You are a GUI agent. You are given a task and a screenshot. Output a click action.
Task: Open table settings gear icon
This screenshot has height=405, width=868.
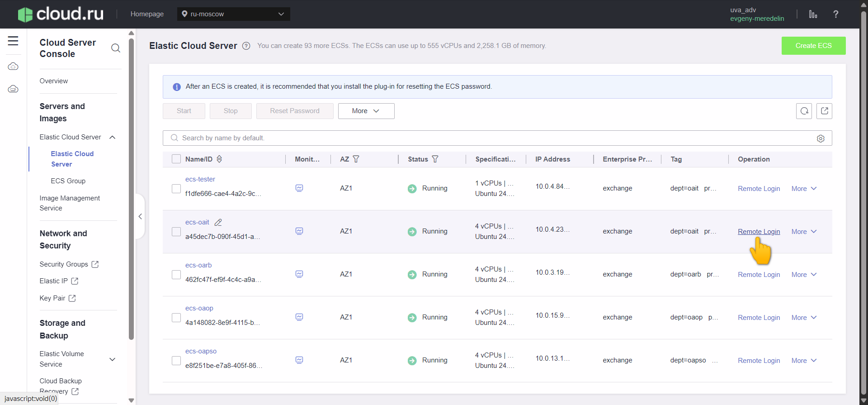821,138
